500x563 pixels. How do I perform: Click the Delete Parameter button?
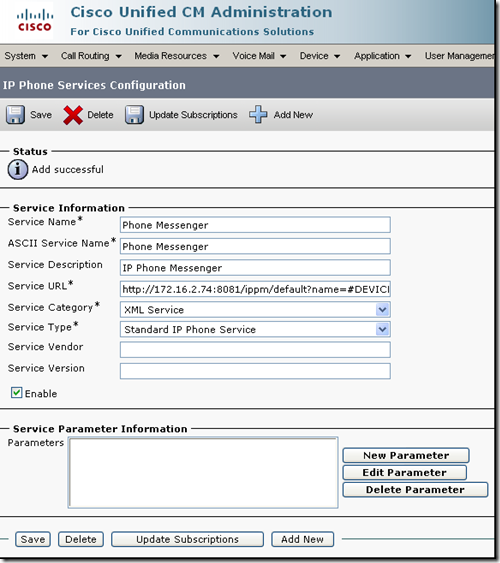[415, 490]
